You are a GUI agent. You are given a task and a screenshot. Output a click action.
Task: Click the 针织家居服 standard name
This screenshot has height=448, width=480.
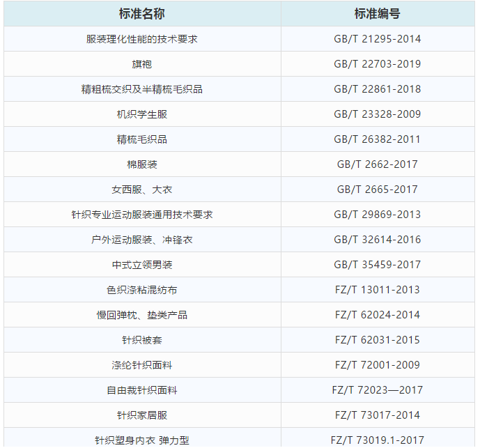click(x=142, y=415)
